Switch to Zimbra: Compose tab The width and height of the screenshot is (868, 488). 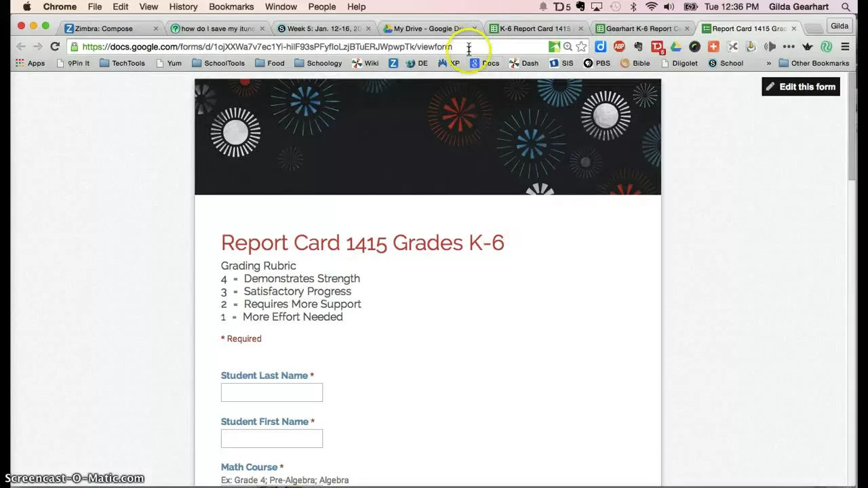point(110,28)
